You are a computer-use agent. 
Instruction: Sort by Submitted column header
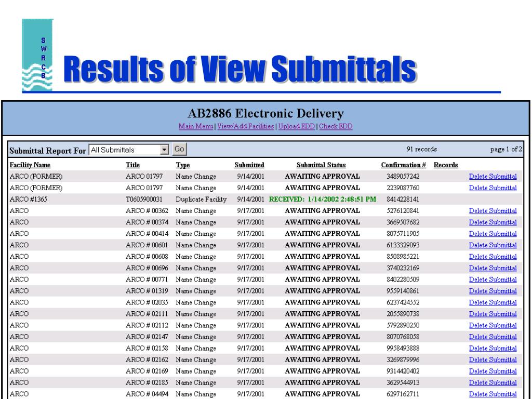pyautogui.click(x=249, y=165)
